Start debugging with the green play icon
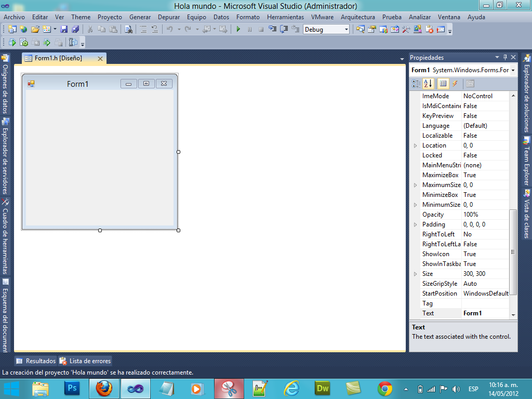 coord(238,30)
